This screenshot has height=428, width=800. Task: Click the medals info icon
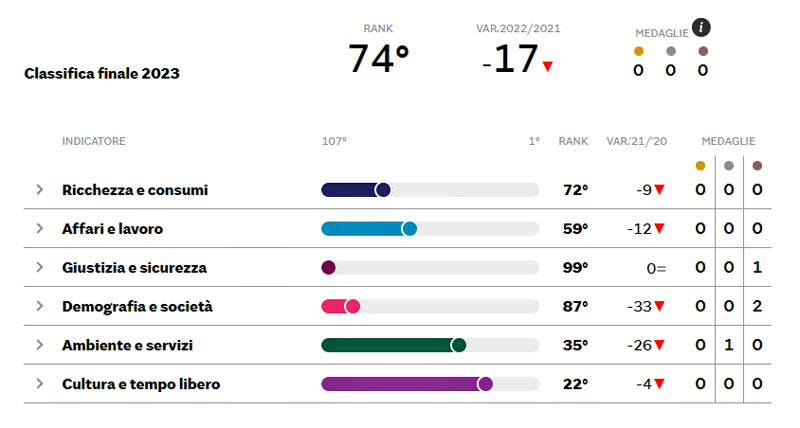702,27
